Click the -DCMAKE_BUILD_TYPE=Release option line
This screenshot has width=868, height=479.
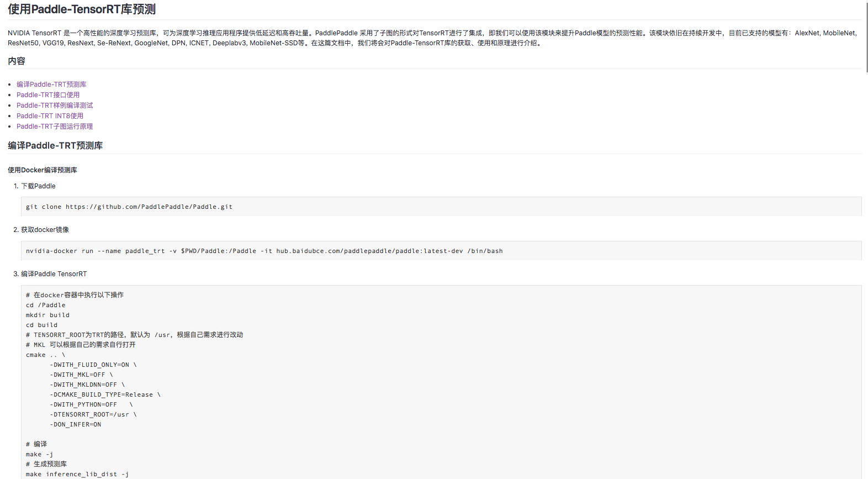pyautogui.click(x=105, y=395)
